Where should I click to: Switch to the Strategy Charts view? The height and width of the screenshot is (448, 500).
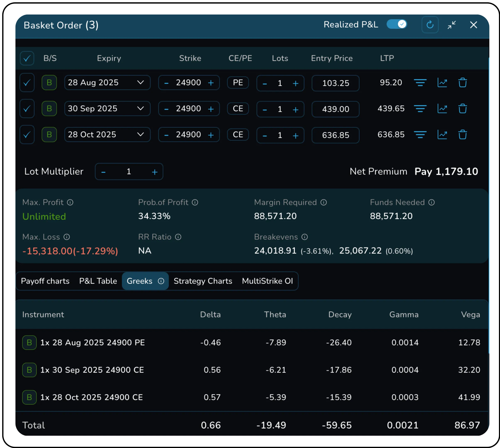coord(203,281)
